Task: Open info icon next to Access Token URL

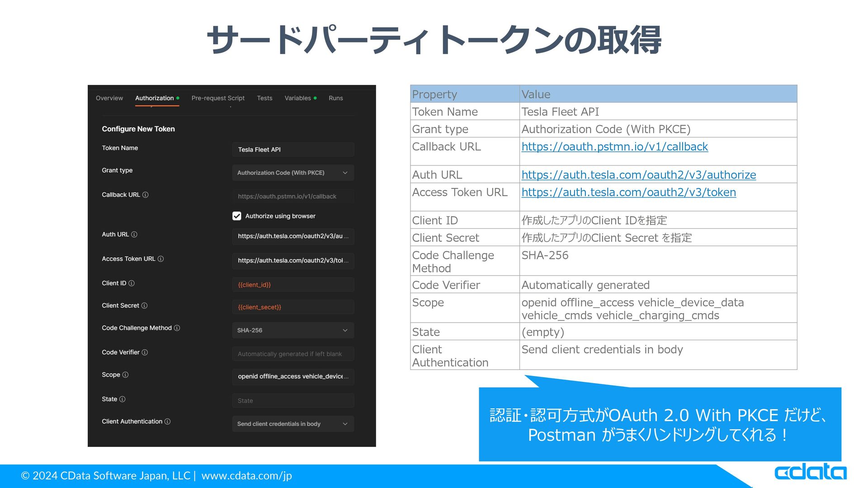Action: coord(160,259)
